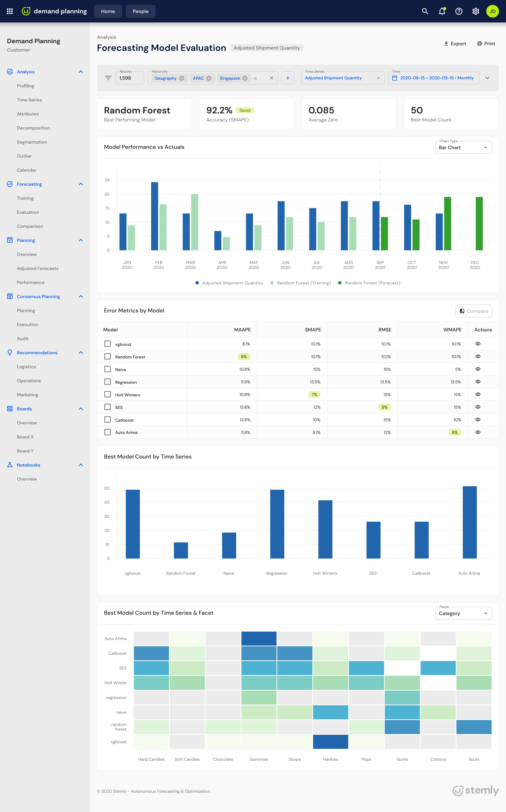Viewport: 506px width, 812px height.
Task: Tick the xgboost model checkbox
Action: [x=107, y=344]
